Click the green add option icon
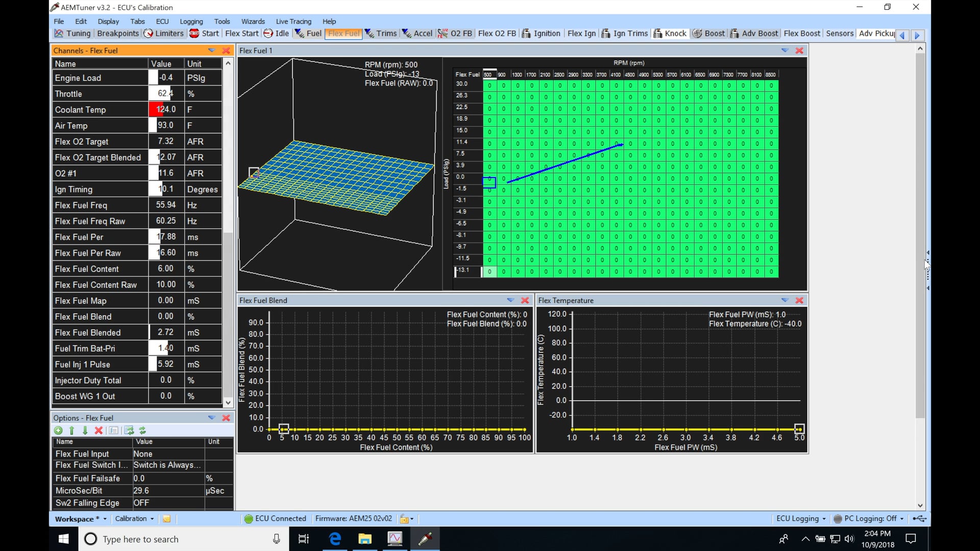Image resolution: width=980 pixels, height=551 pixels. (58, 431)
